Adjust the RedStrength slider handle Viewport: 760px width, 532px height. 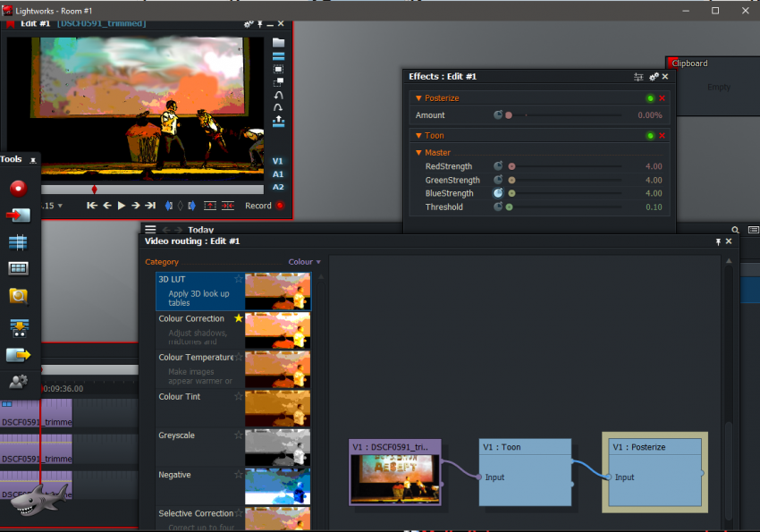pos(511,166)
